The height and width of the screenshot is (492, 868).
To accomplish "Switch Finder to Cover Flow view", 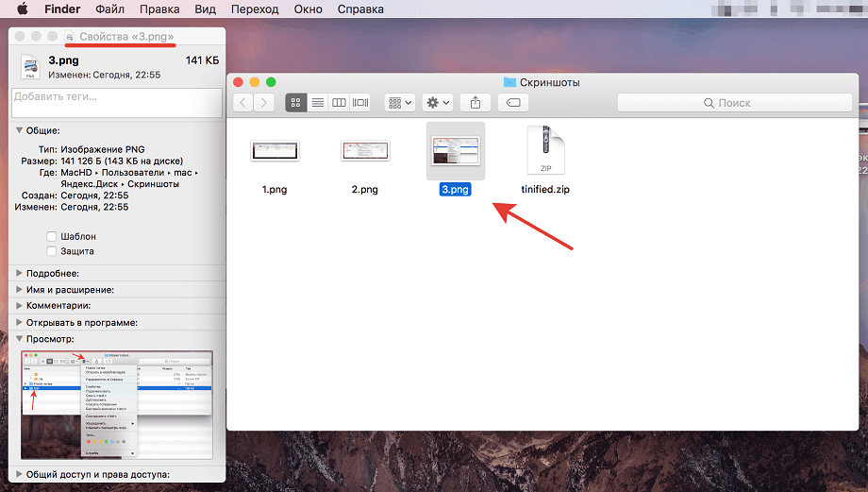I will (360, 102).
